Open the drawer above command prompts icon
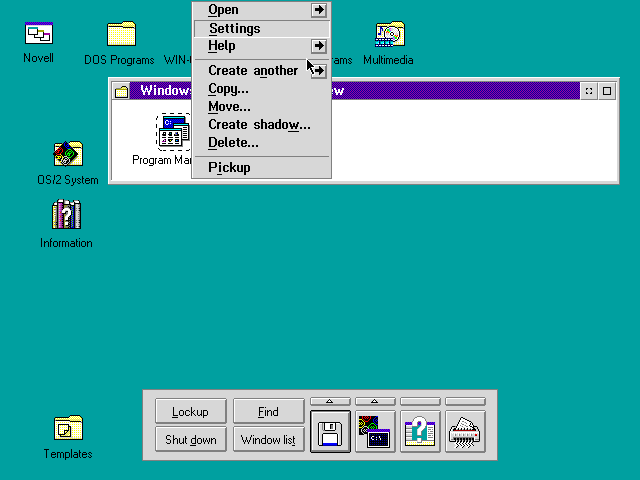 (x=375, y=401)
